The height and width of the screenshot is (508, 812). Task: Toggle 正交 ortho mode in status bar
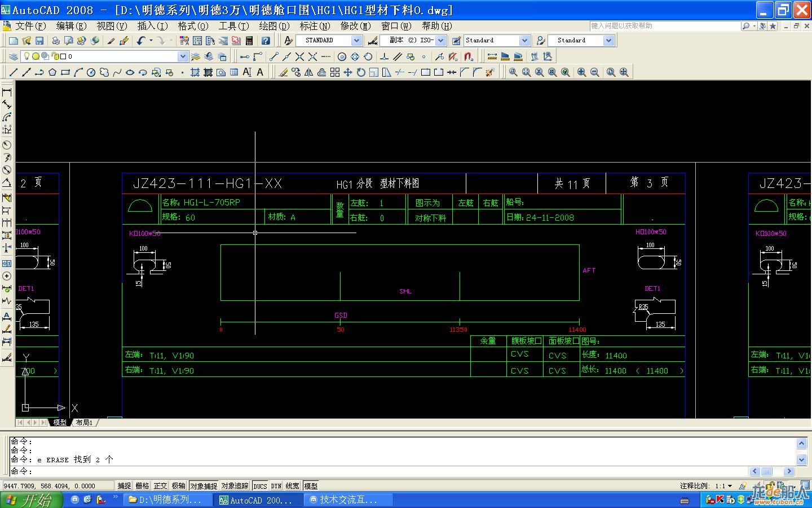[160, 486]
